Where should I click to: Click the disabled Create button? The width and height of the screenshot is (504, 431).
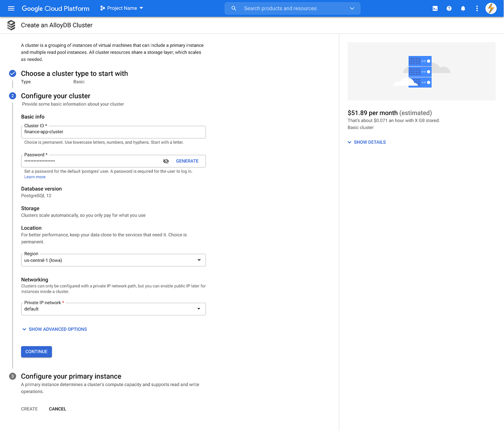(x=29, y=409)
